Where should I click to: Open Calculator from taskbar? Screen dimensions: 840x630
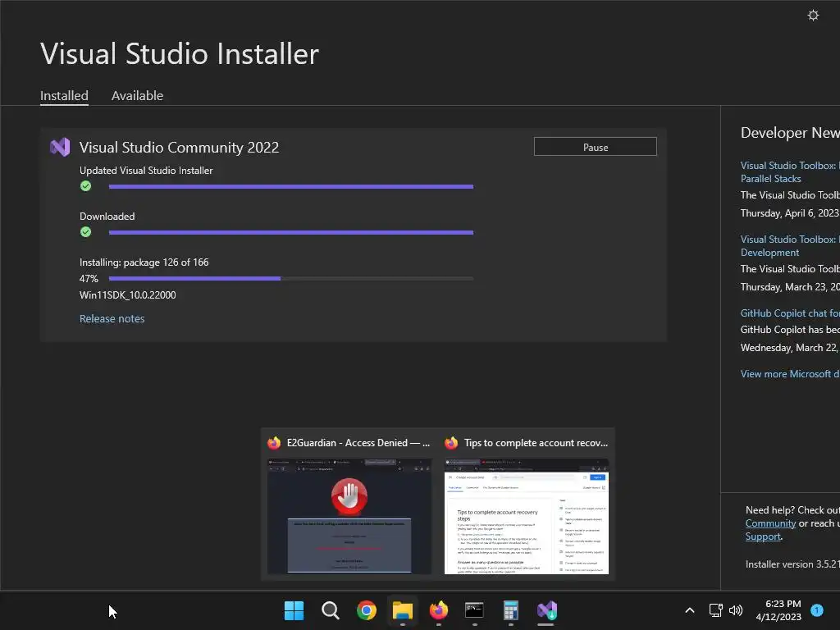click(510, 610)
